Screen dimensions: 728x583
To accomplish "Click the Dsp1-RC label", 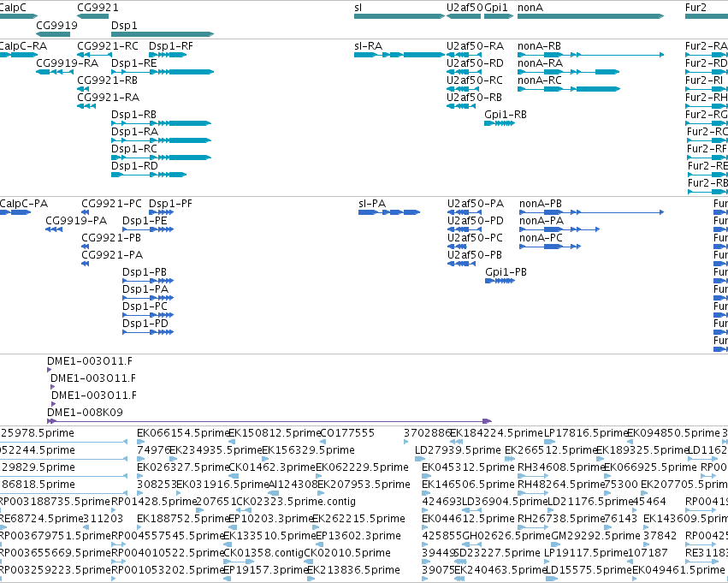I will click(134, 149).
